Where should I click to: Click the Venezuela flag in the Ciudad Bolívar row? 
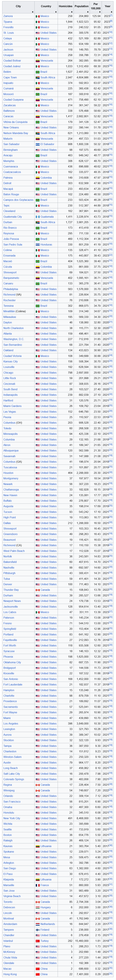(37, 61)
